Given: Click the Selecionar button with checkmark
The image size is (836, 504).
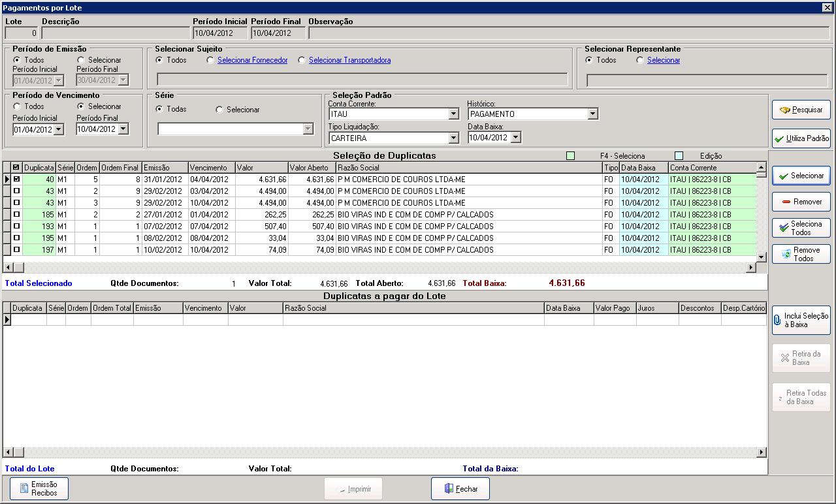Looking at the screenshot, I should pos(801,176).
